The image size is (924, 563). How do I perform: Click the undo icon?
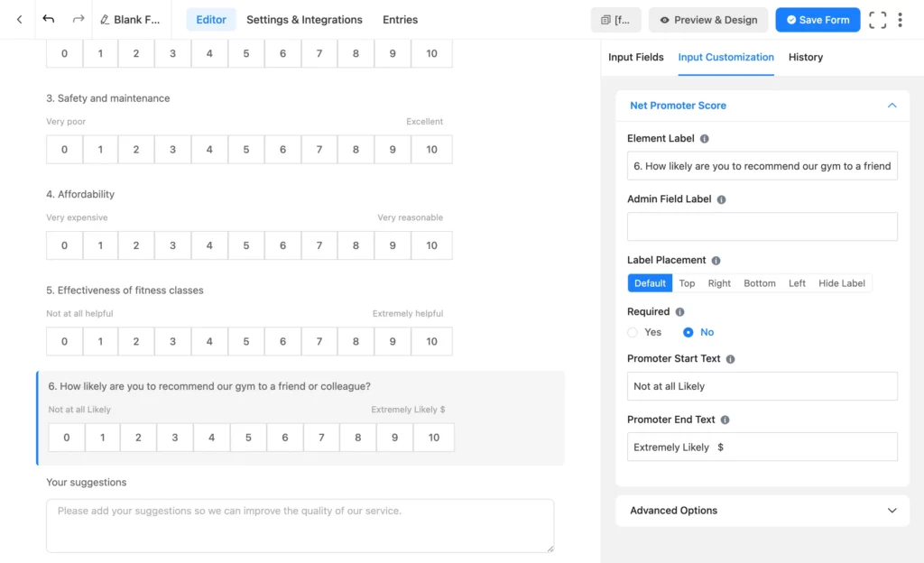point(49,20)
